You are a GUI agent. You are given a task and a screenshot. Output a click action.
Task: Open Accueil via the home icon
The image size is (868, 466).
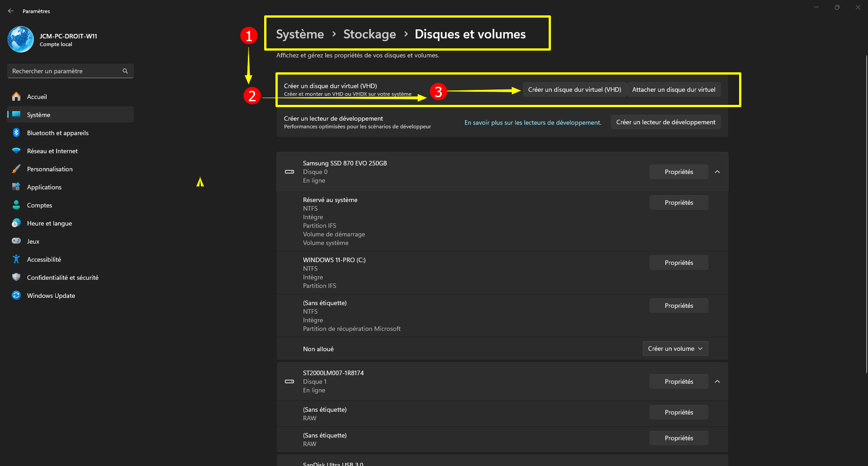tap(16, 97)
